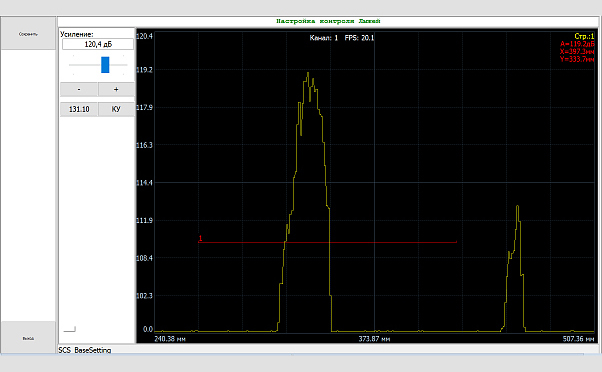
Task: Click the yellow Стр.:1 indicator
Action: 584,36
